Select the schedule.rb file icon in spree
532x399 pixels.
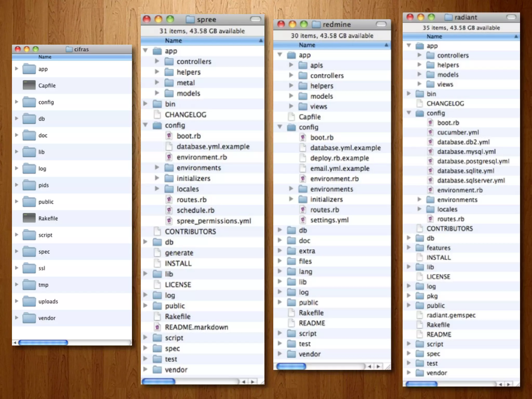tap(169, 210)
